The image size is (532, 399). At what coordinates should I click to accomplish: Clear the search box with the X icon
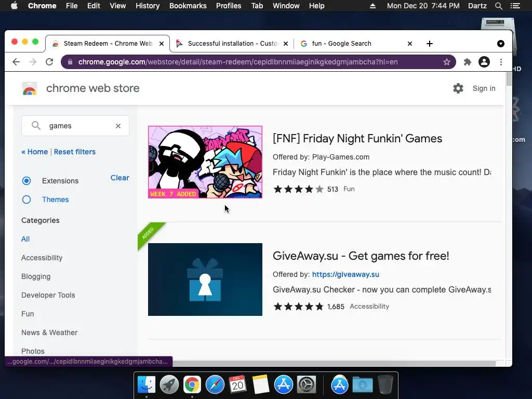pyautogui.click(x=118, y=126)
